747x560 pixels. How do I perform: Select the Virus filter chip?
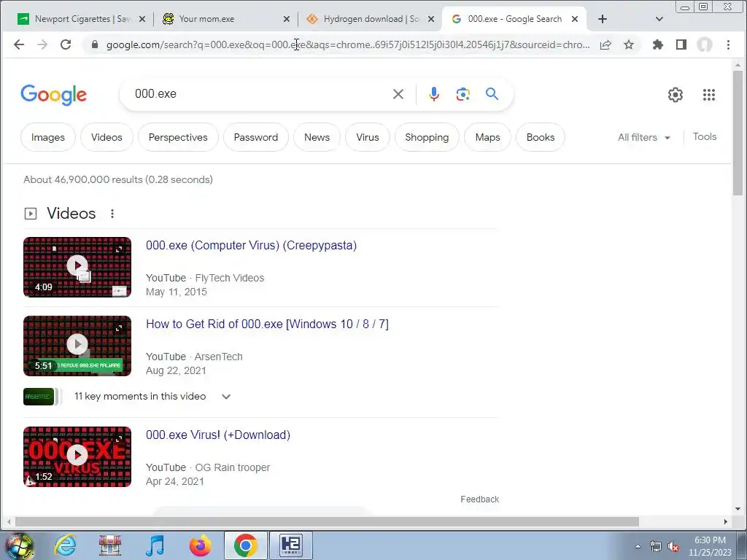point(368,137)
